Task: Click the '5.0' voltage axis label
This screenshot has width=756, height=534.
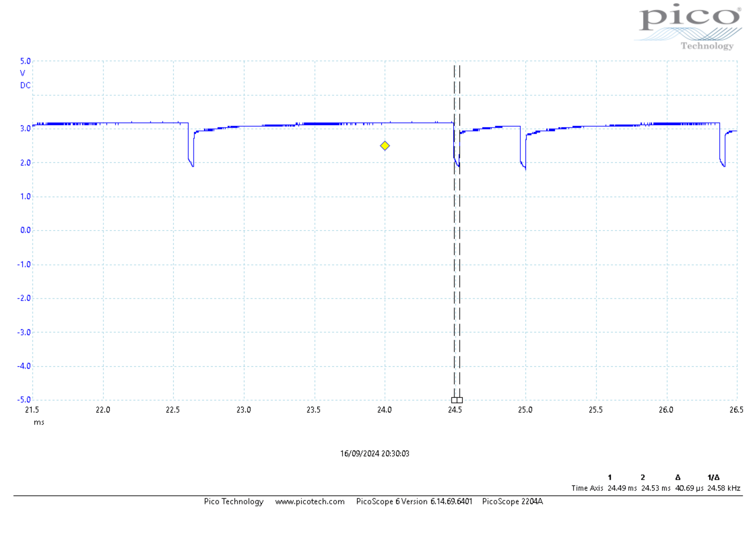Action: coord(25,61)
